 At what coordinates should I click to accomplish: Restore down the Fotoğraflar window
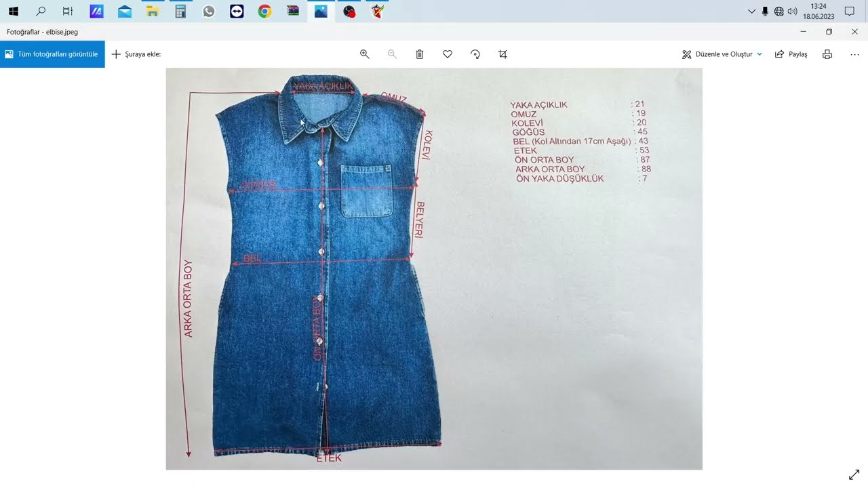click(829, 32)
